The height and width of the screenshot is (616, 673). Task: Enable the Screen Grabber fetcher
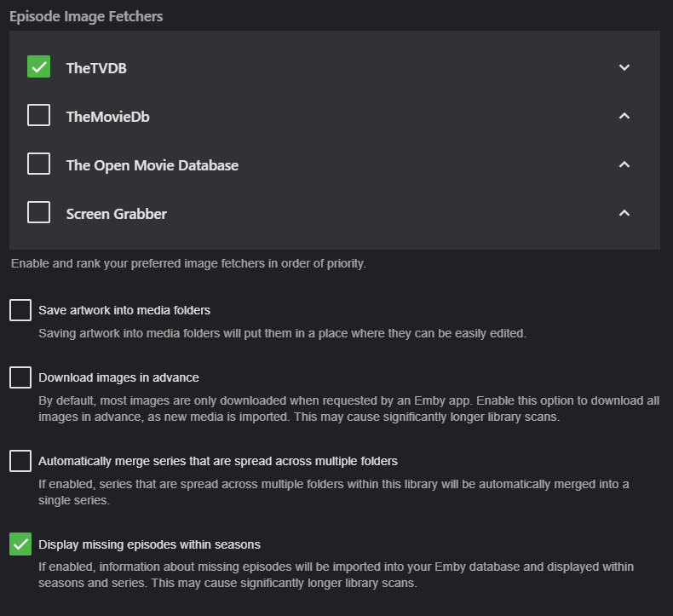coord(38,212)
